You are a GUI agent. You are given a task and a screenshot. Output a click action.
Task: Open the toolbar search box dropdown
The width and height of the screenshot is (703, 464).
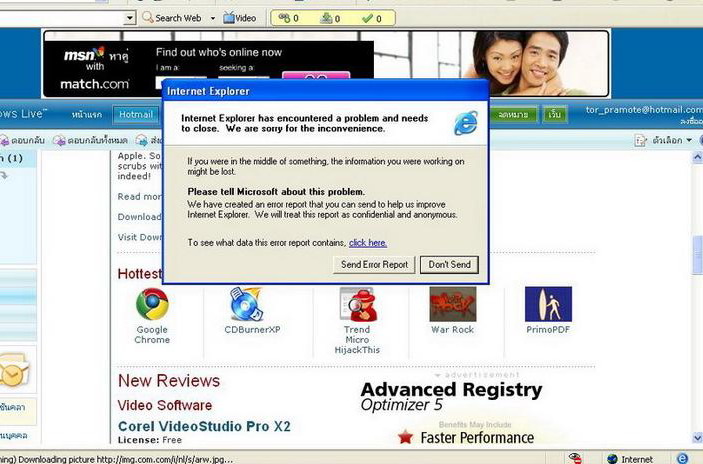pos(130,18)
